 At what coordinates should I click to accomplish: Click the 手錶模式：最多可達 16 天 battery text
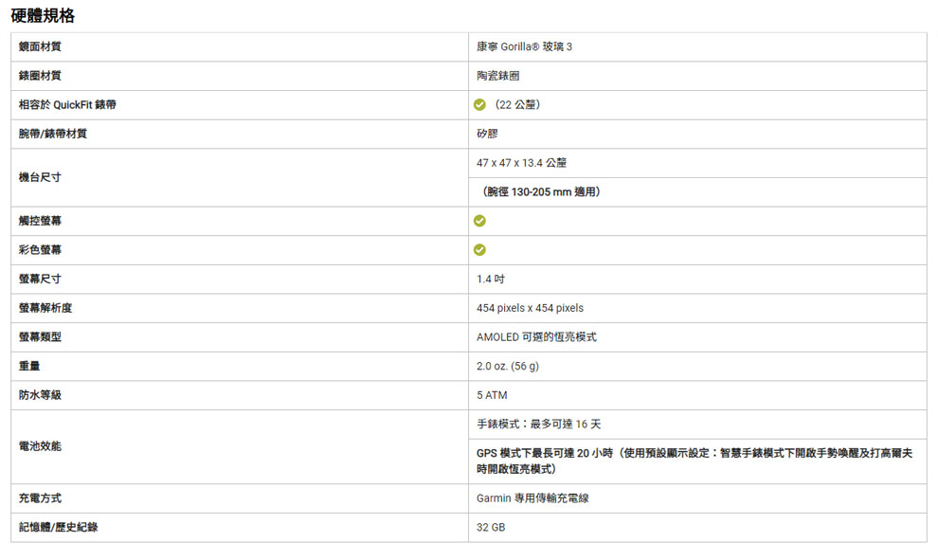coord(538,424)
